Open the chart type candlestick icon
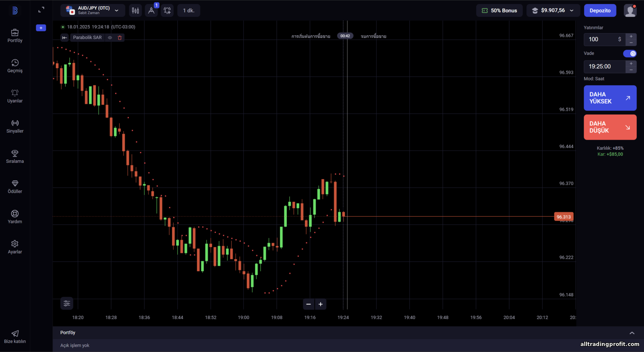Image resolution: width=644 pixels, height=352 pixels. (136, 10)
